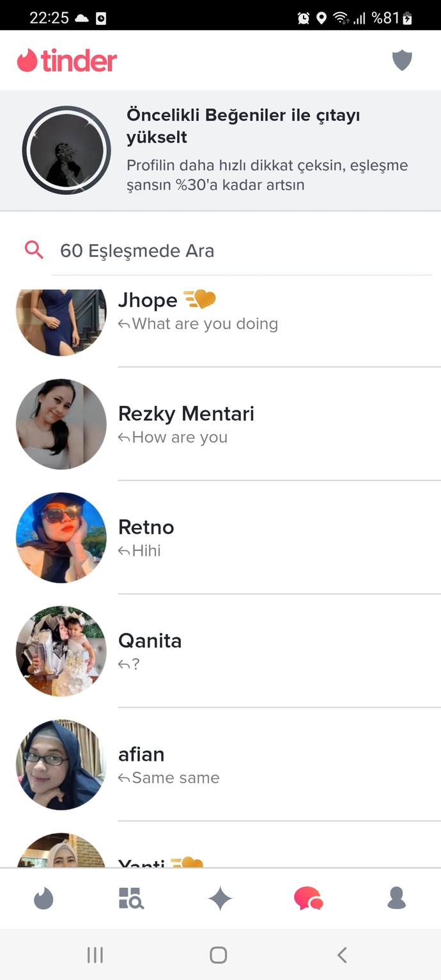Open the Tinder Gold sparkle tab
This screenshot has width=441, height=980.
click(220, 899)
